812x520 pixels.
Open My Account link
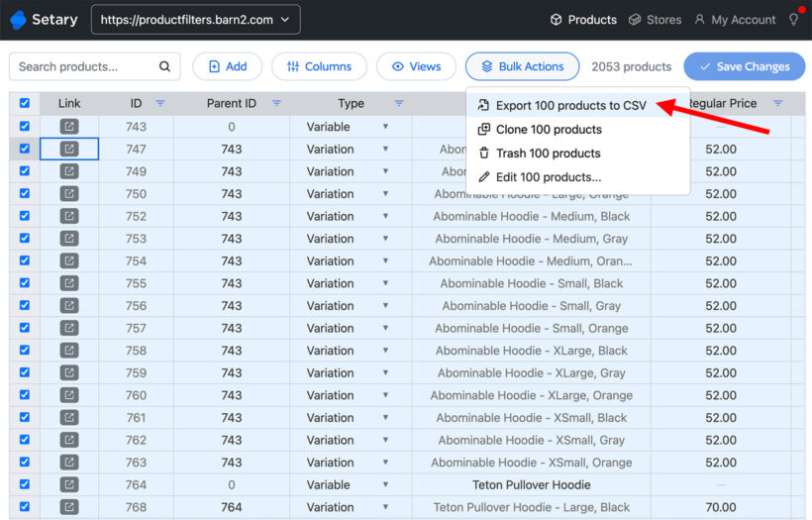pyautogui.click(x=735, y=20)
